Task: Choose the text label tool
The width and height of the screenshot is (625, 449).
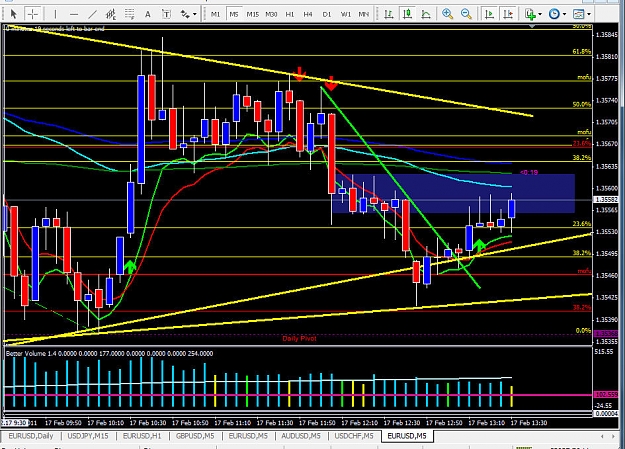Action: pyautogui.click(x=166, y=14)
